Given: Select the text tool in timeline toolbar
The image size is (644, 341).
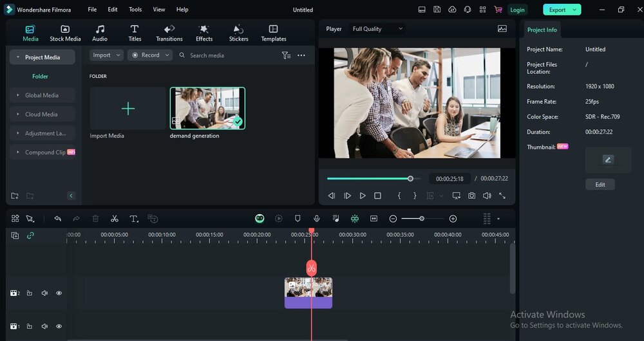Looking at the screenshot, I should point(133,219).
